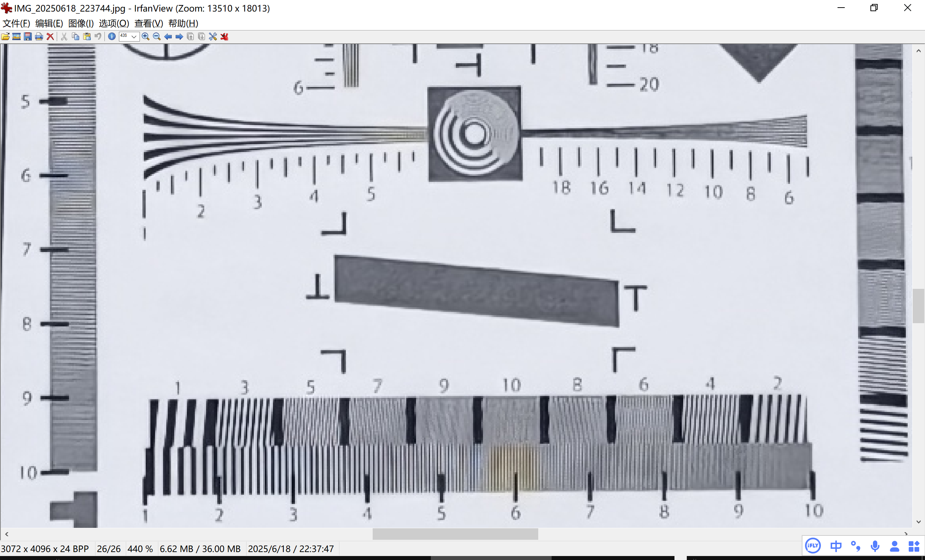The image size is (925, 560).
Task: Click vertical scrollbar down arrow
Action: click(x=918, y=522)
